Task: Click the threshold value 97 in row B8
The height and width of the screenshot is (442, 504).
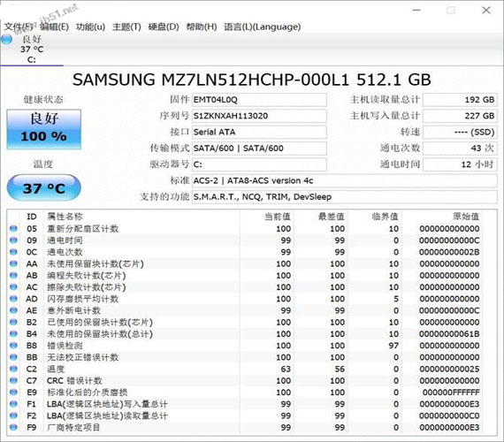Action: click(393, 346)
